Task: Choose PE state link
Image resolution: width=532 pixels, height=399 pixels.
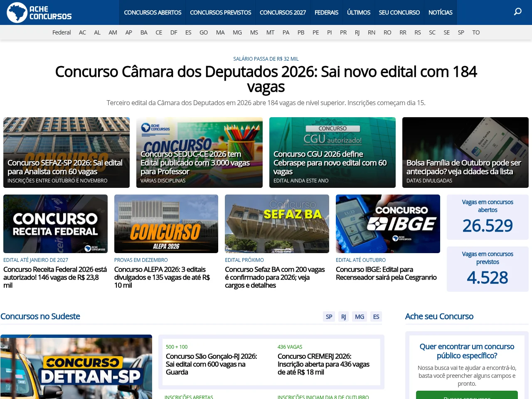Action: tap(316, 32)
